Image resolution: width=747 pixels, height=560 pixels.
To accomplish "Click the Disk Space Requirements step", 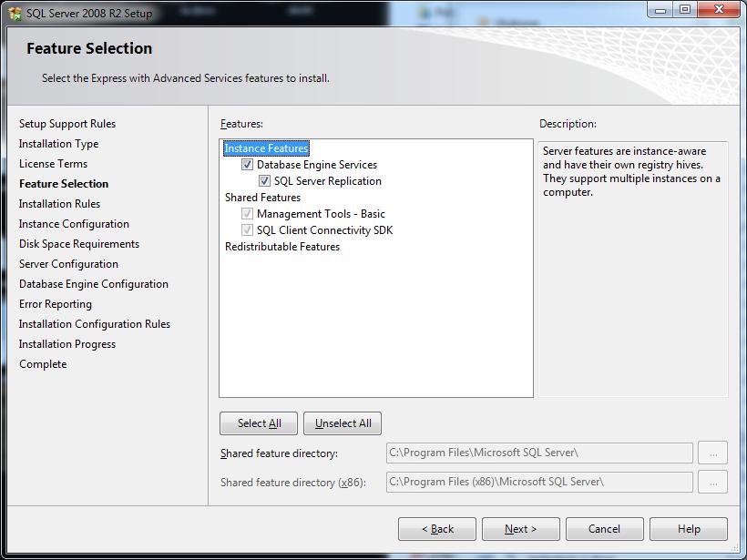I will pyautogui.click(x=79, y=244).
